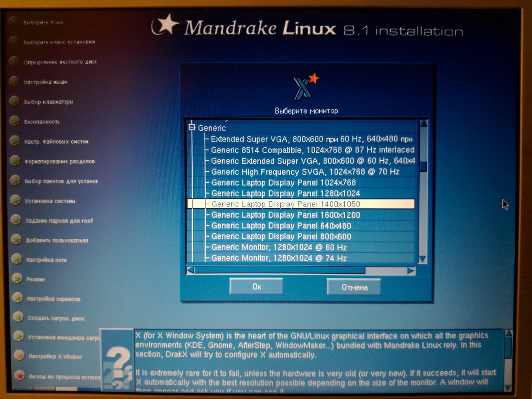Select 'Generic Extended Super VGA' monitor entry
This screenshot has height=399, width=532.
(x=313, y=161)
